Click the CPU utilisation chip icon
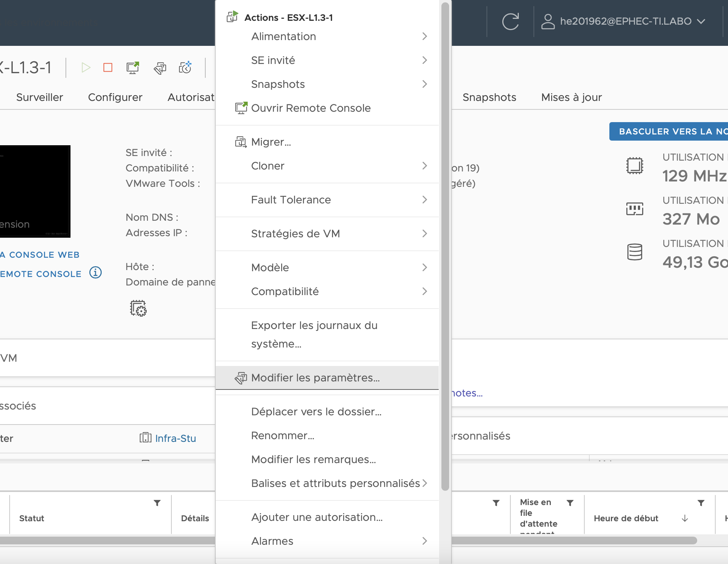This screenshot has width=728, height=564. [x=634, y=166]
